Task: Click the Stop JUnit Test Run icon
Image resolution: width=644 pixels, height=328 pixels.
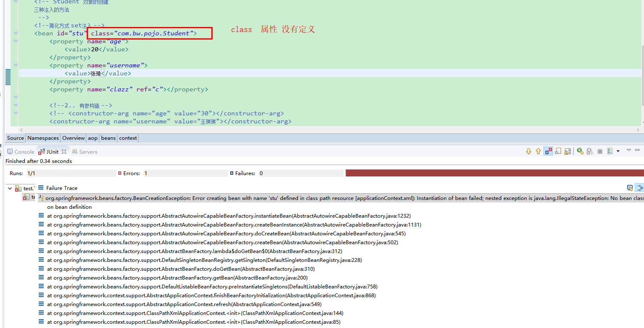Action: 600,151
